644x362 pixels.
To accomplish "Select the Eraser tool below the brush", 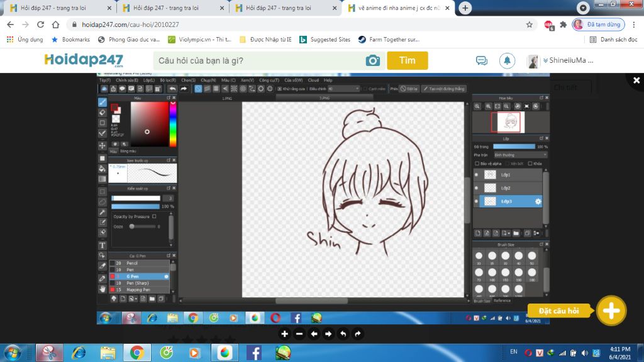I will [x=103, y=112].
